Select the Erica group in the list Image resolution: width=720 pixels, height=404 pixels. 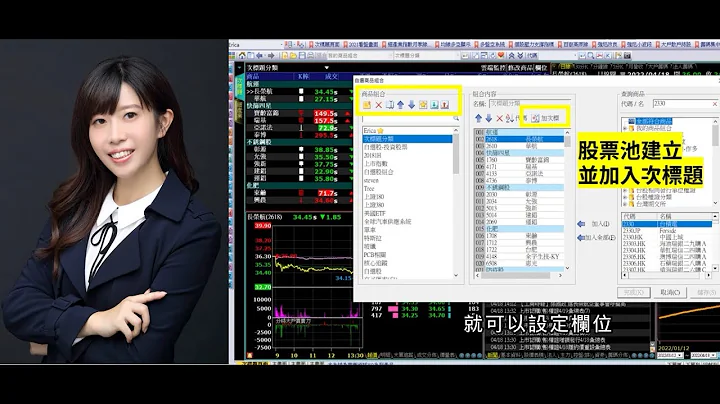[407, 131]
